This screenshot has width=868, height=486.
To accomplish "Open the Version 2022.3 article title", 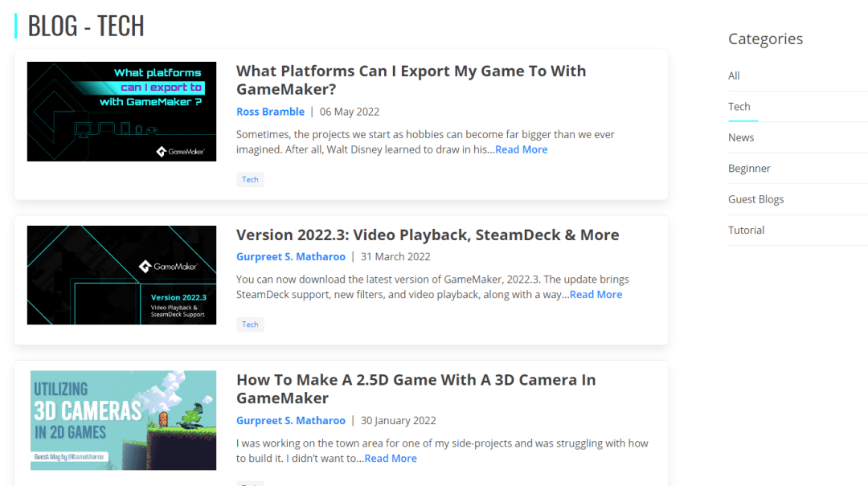I will [427, 235].
